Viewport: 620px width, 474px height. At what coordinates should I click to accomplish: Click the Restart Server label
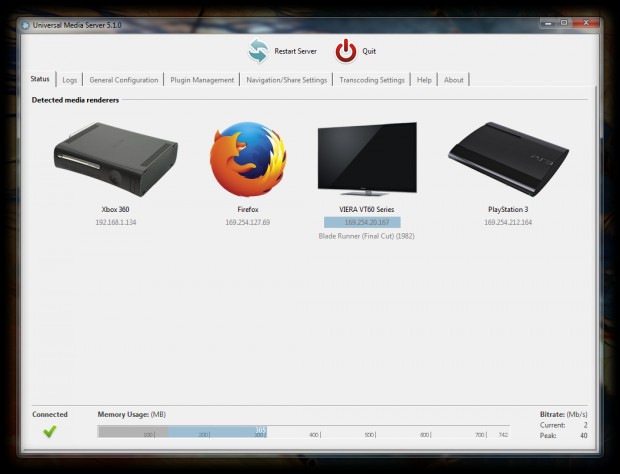tap(295, 51)
